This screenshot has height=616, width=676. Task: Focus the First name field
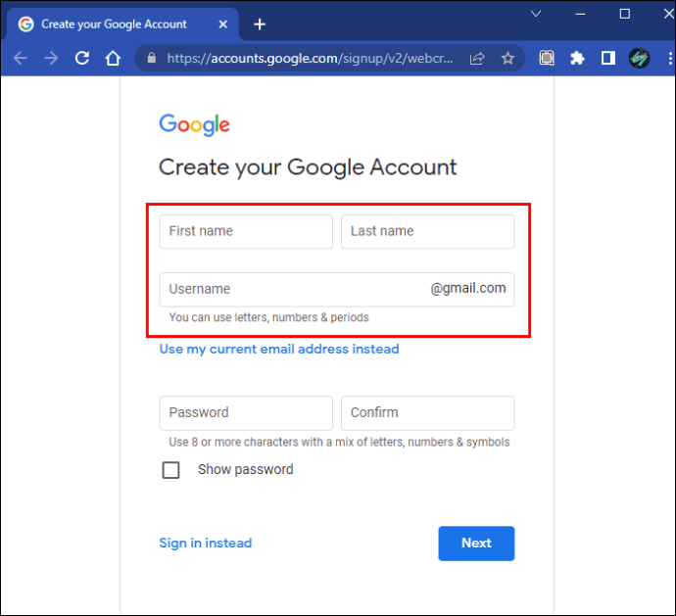tap(246, 232)
